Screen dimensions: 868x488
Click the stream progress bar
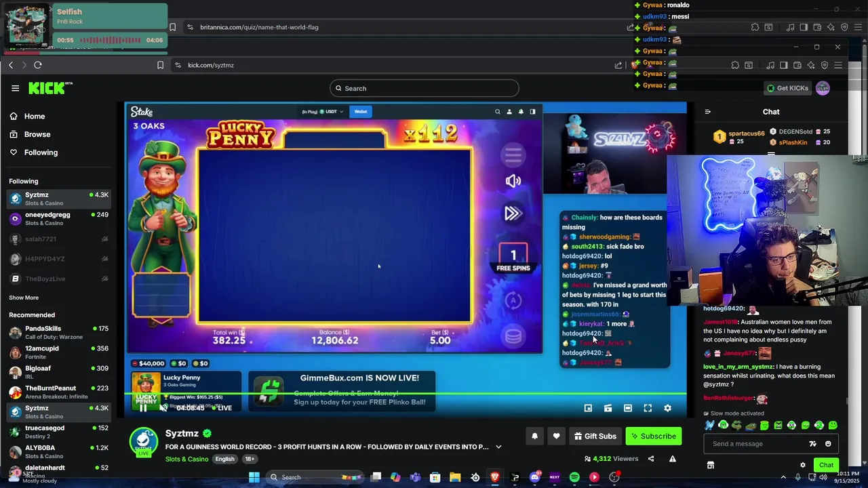pyautogui.click(x=406, y=393)
